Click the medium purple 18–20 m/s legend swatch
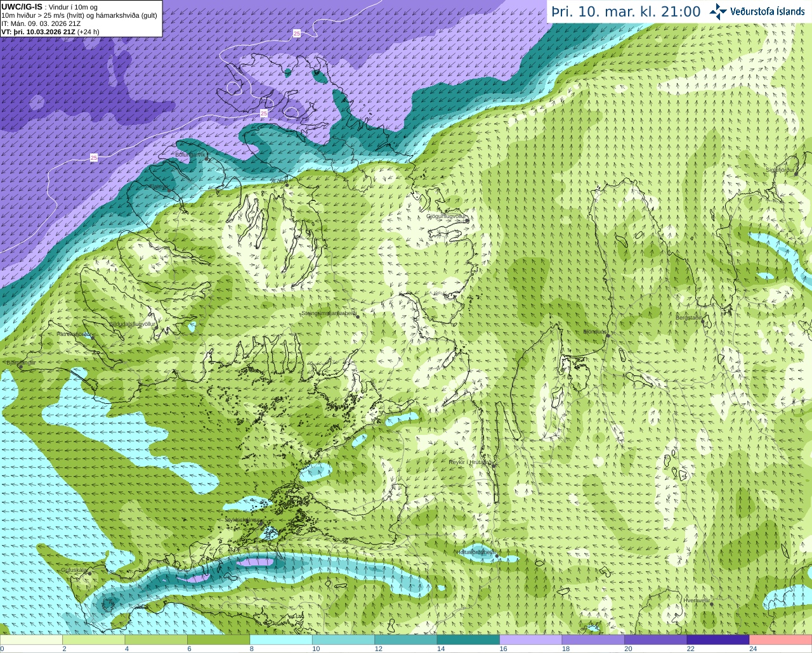Image resolution: width=812 pixels, height=653 pixels. tap(593, 640)
